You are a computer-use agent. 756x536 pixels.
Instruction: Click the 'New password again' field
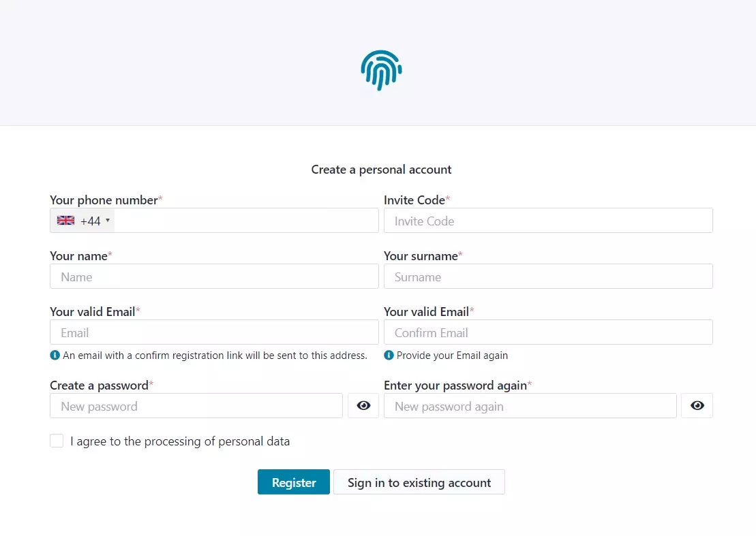pyautogui.click(x=530, y=406)
